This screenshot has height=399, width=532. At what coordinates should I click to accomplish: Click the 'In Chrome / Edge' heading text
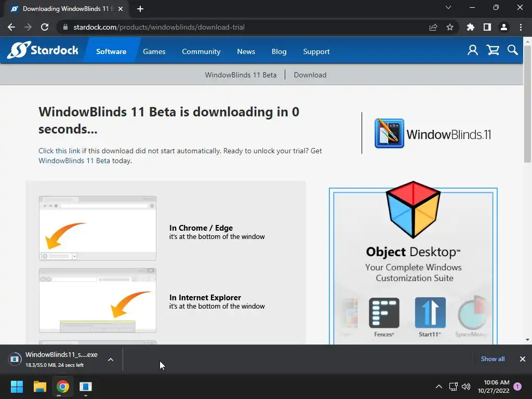(201, 228)
